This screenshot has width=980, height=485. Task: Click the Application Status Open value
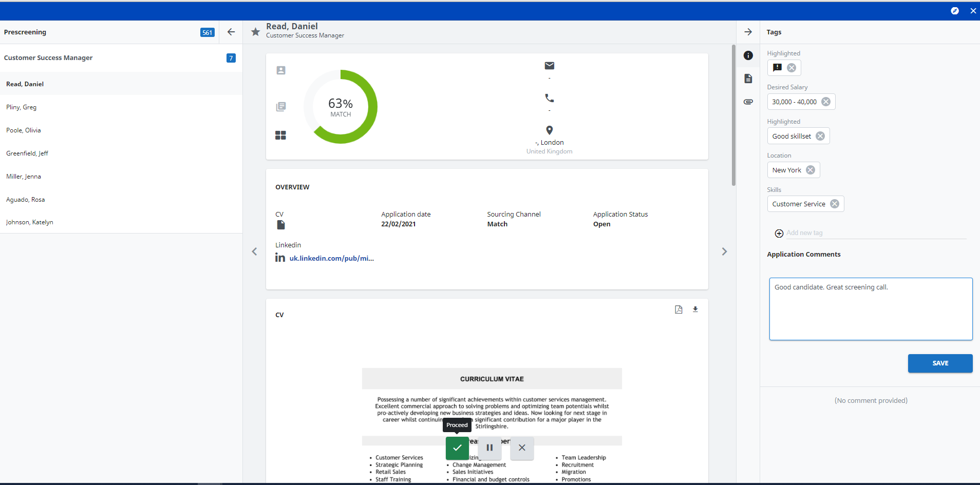(601, 224)
